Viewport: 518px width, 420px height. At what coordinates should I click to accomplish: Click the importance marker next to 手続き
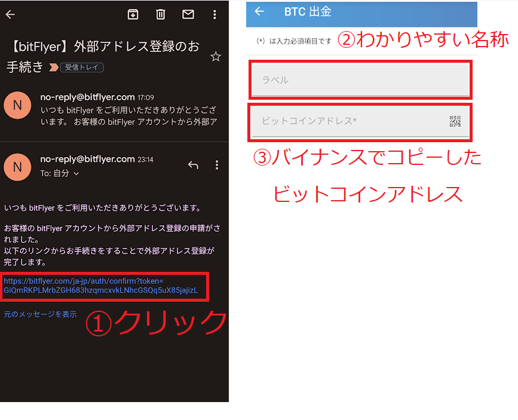[54, 68]
